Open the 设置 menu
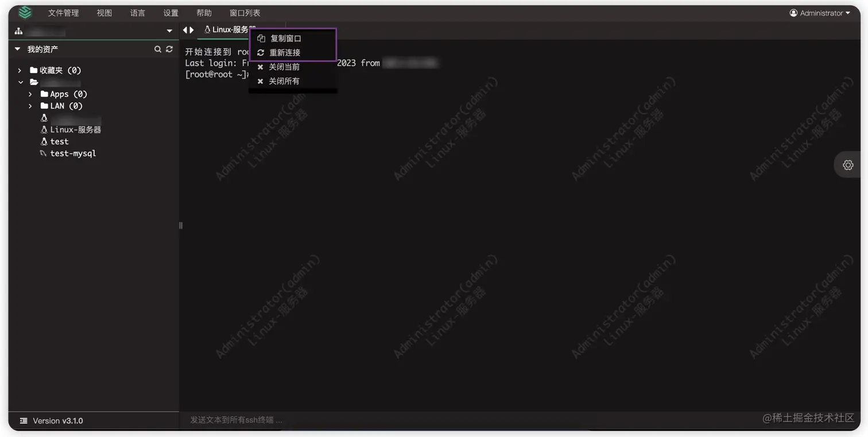Image resolution: width=868 pixels, height=437 pixels. click(x=171, y=13)
